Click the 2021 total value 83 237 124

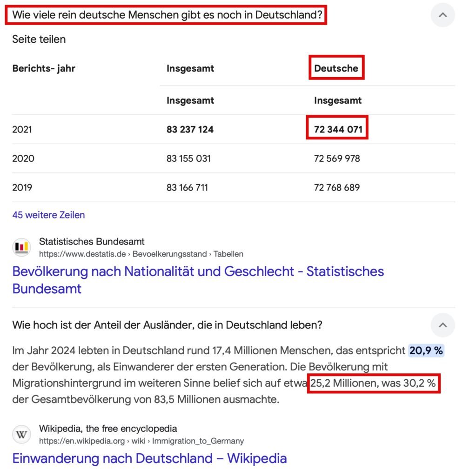coord(190,130)
